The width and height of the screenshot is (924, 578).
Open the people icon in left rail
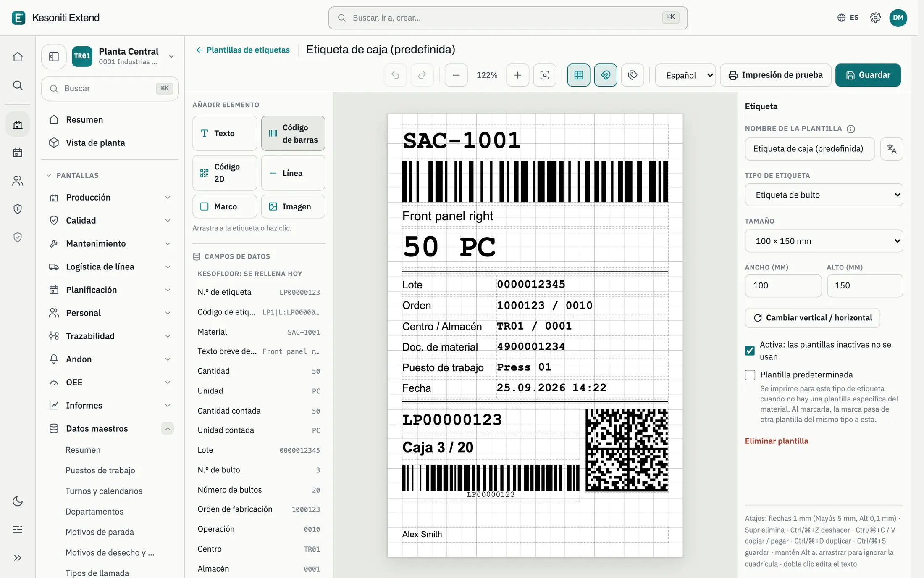click(x=18, y=181)
